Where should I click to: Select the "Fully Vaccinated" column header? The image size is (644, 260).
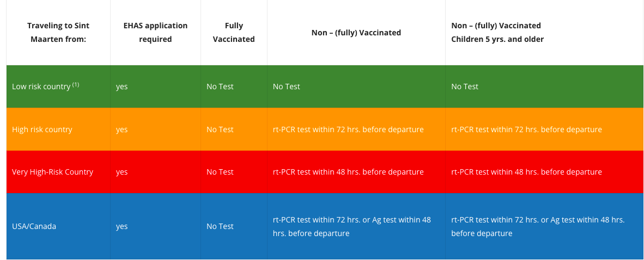(x=234, y=33)
